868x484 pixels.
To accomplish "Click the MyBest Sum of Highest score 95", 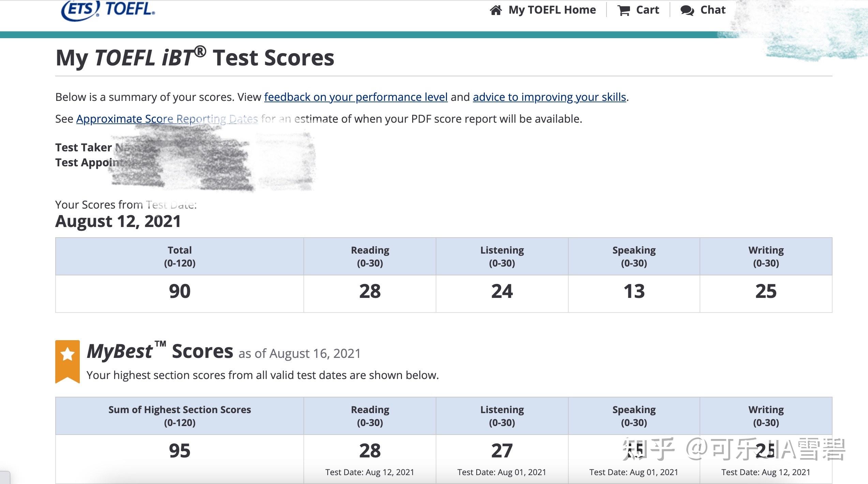I will click(x=179, y=451).
